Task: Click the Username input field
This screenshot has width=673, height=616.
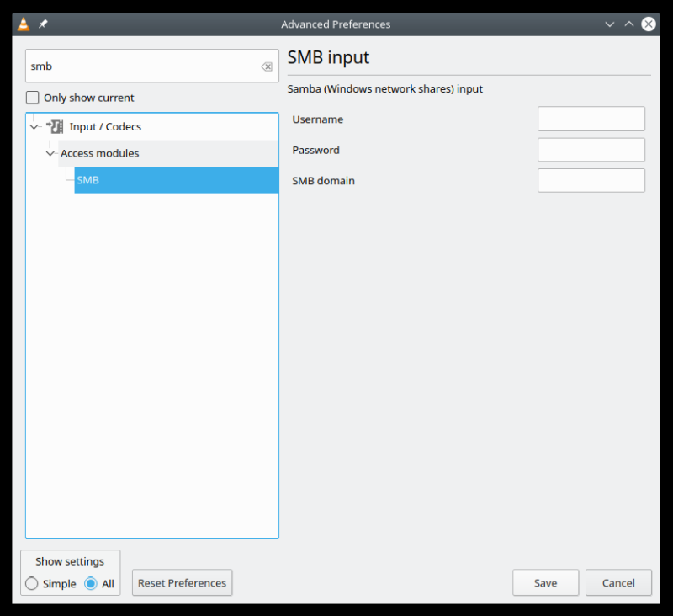Action: [x=591, y=119]
